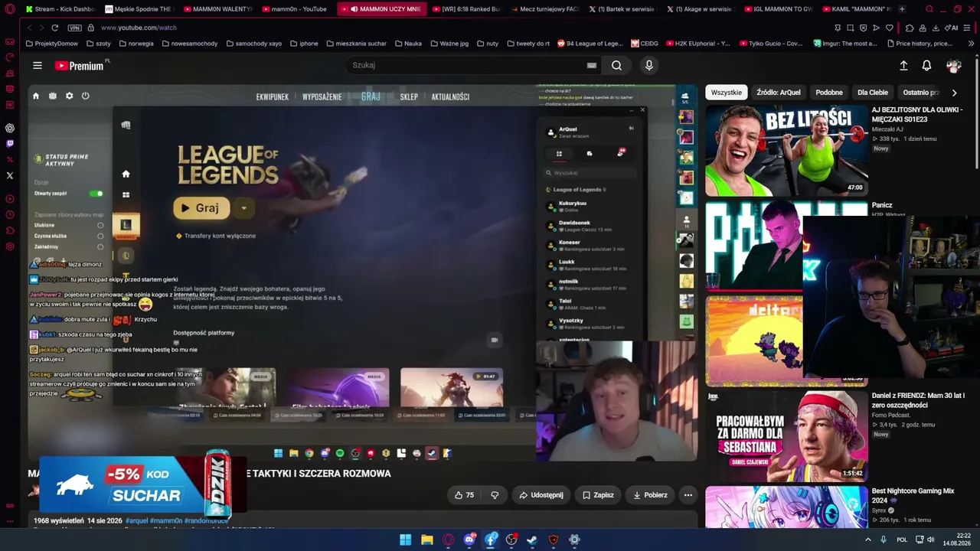Open 'AJ BEZLITOSNY DLA OLIWKI' video thumbnail
The height and width of the screenshot is (551, 980).
coord(786,151)
